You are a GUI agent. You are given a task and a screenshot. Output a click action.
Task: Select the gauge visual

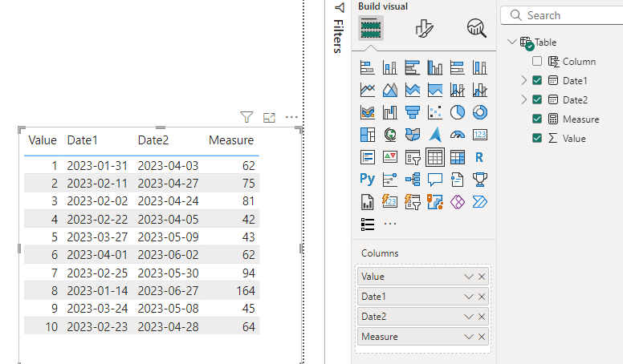pyautogui.click(x=458, y=135)
